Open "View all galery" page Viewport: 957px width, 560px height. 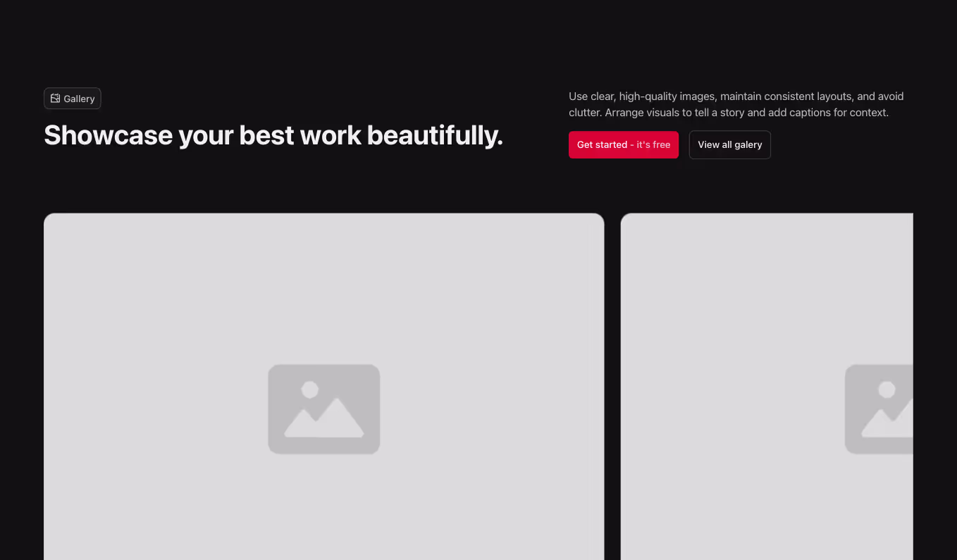[x=729, y=144]
